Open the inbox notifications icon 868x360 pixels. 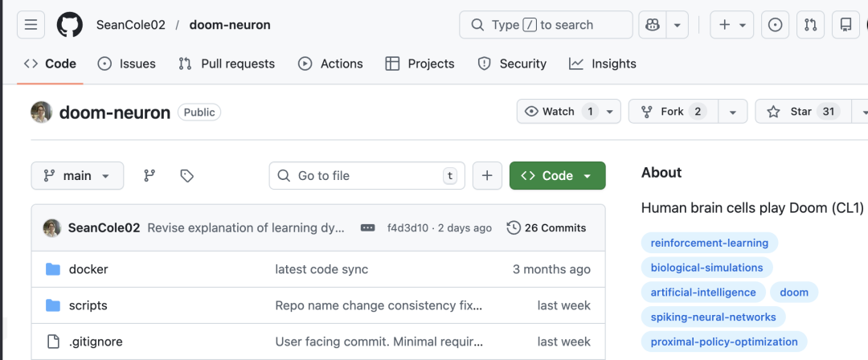[845, 25]
